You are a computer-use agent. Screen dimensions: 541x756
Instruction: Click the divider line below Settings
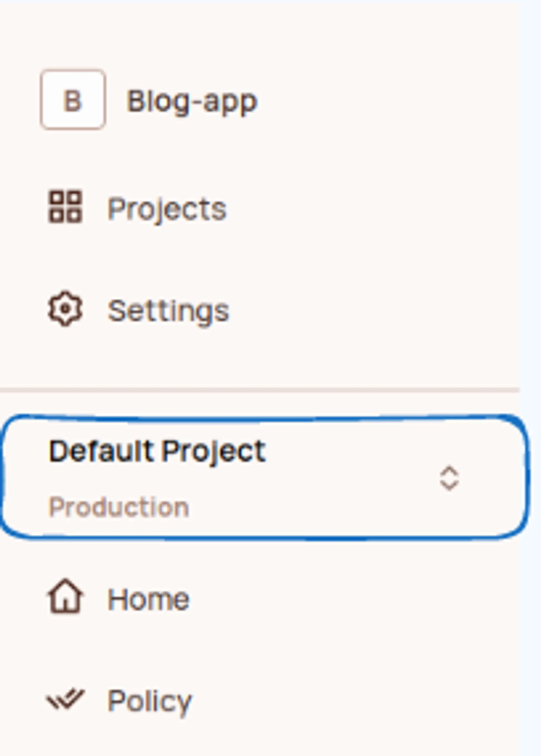260,389
